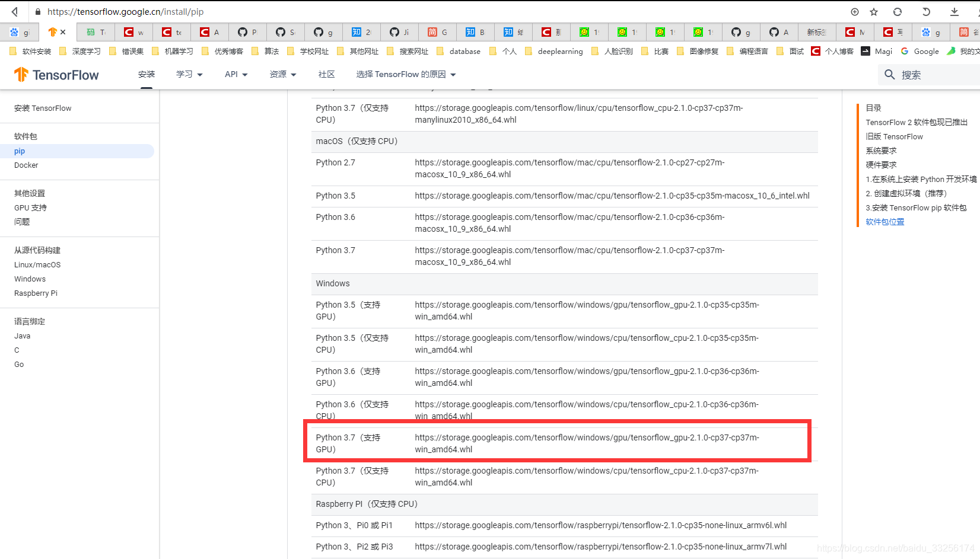This screenshot has height=559, width=980.
Task: Expand the 资源 dropdown menu
Action: [283, 75]
